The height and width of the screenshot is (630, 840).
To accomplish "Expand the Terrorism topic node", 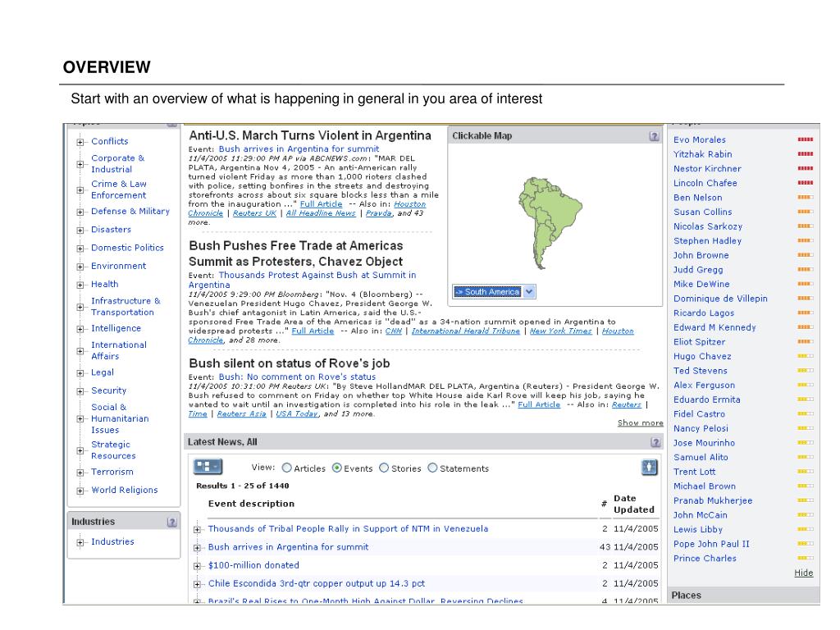I will 80,472.
